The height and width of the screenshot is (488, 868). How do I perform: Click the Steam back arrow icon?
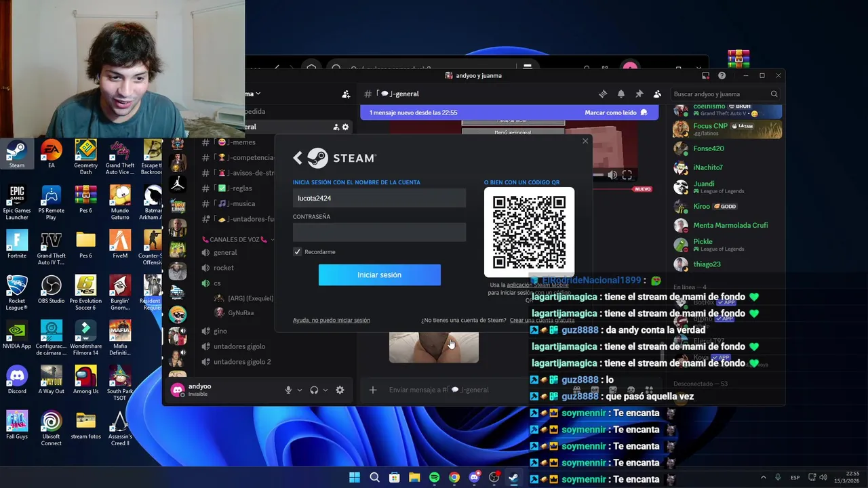pos(298,158)
